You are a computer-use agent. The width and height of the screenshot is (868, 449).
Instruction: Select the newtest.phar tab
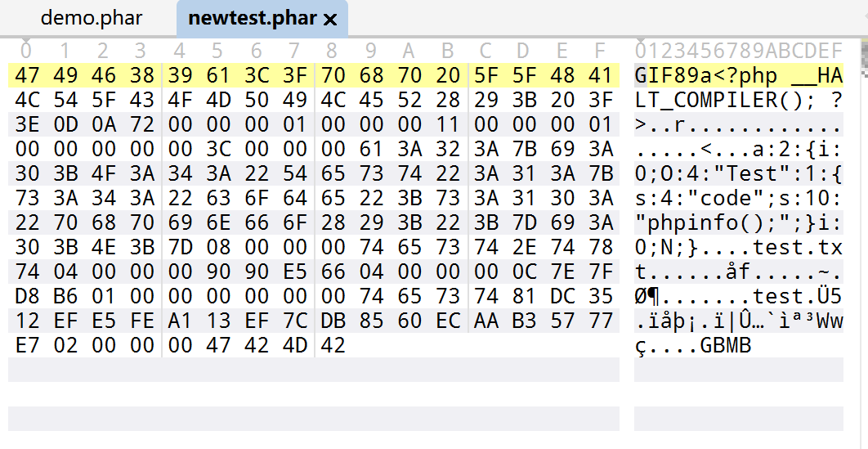point(252,18)
